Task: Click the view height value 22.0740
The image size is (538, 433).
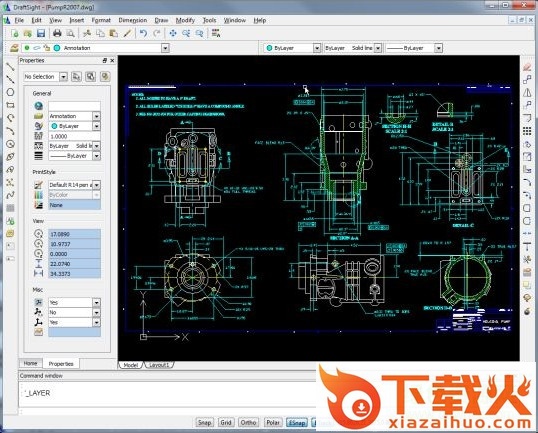Action: click(x=74, y=264)
